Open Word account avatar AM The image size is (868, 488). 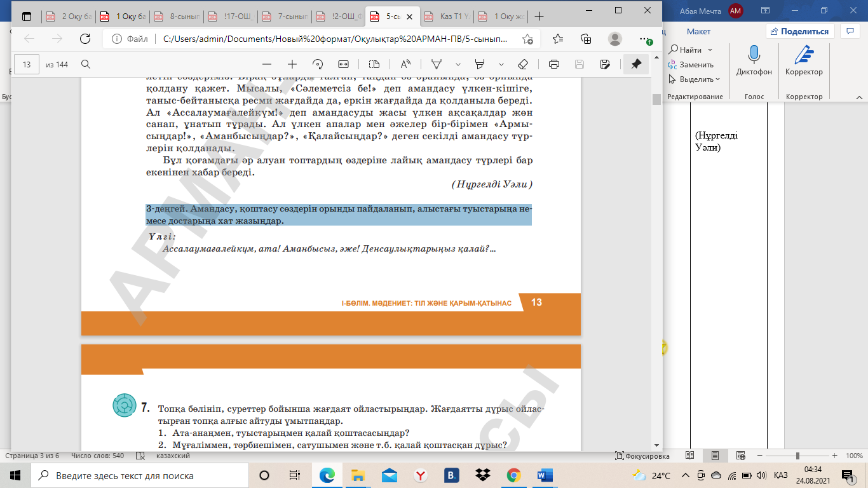coord(736,11)
